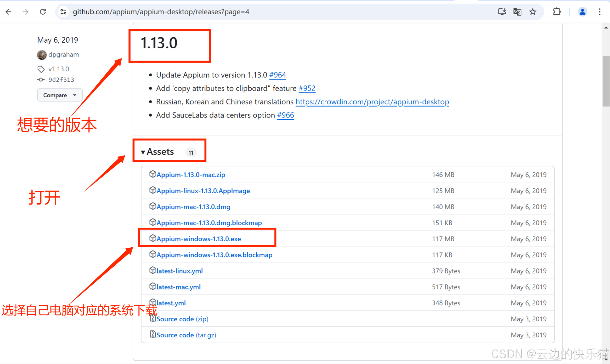
Task: Go back to the previous page
Action: coord(9,11)
